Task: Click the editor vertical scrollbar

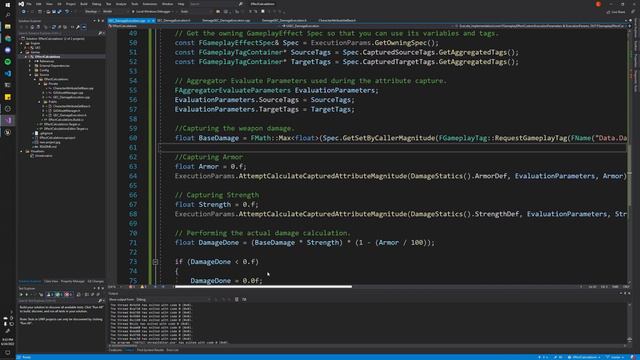Action: pyautogui.click(x=629, y=157)
